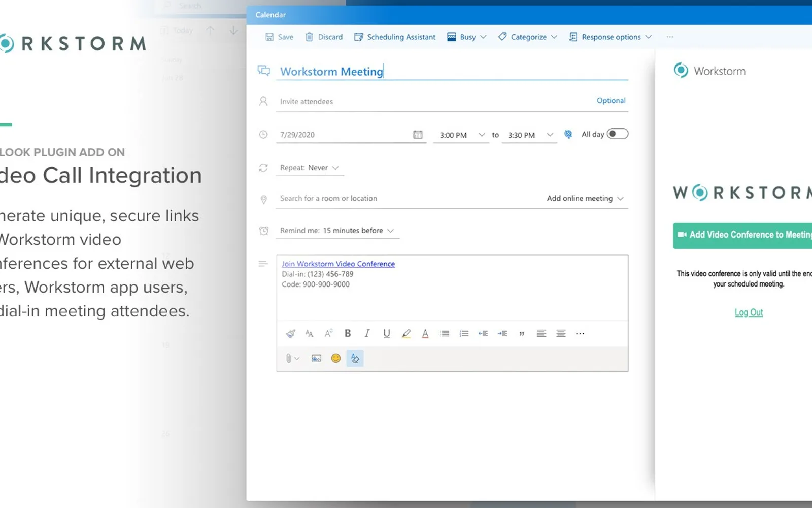The width and height of the screenshot is (812, 508).
Task: Click Search for a room or location
Action: [x=406, y=198]
